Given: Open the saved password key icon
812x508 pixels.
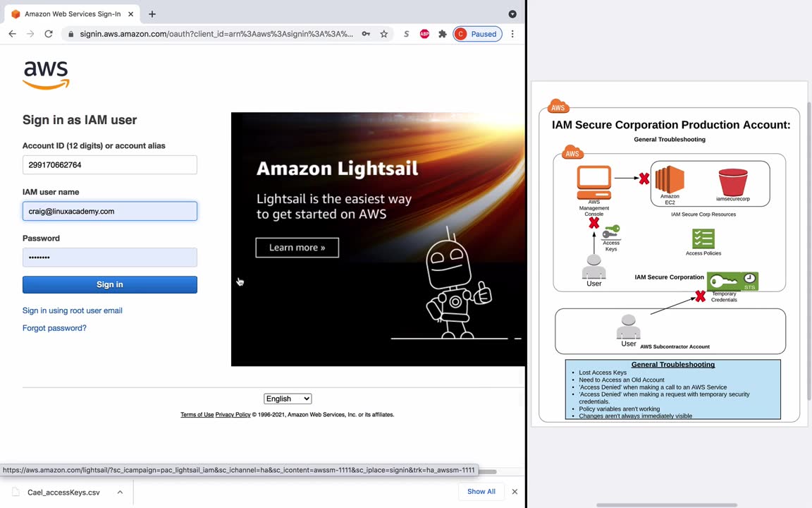Looking at the screenshot, I should (366, 34).
